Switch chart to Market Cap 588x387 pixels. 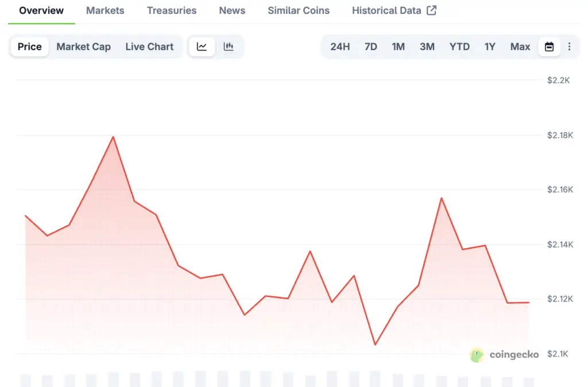83,47
